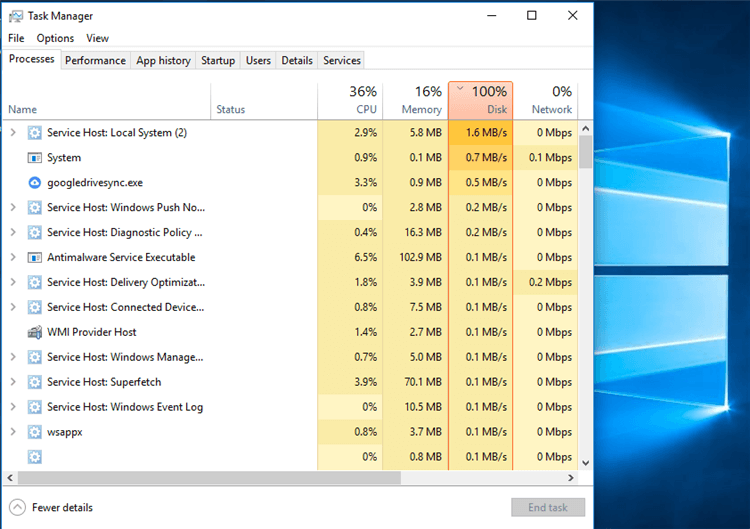The width and height of the screenshot is (750, 529).
Task: Open the Startup tab
Action: pos(218,60)
